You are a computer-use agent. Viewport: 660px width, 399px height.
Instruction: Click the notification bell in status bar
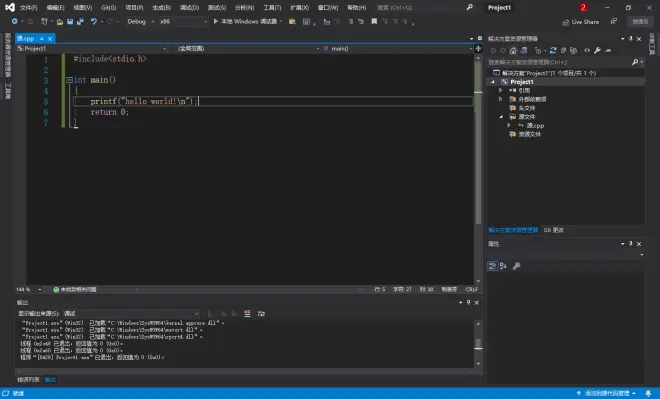point(648,393)
